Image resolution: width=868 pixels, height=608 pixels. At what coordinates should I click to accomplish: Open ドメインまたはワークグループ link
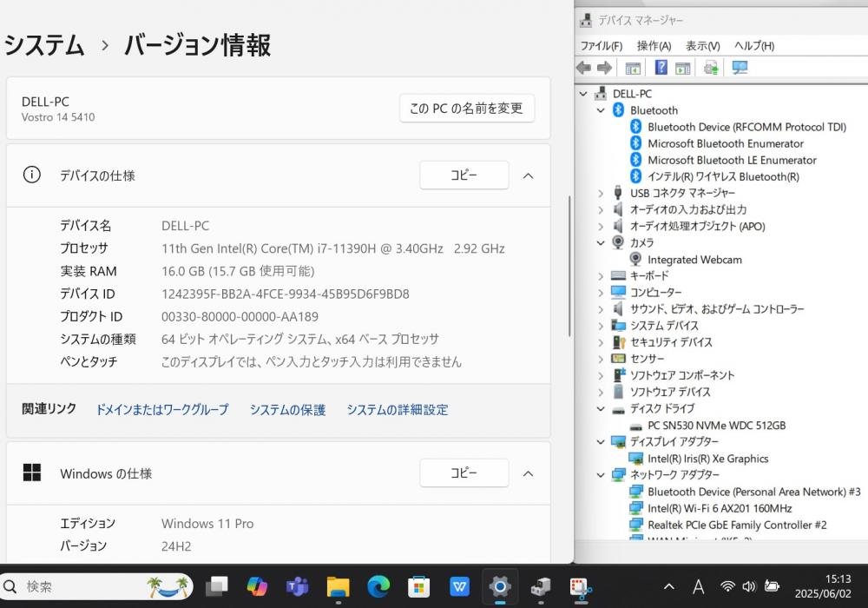point(162,410)
